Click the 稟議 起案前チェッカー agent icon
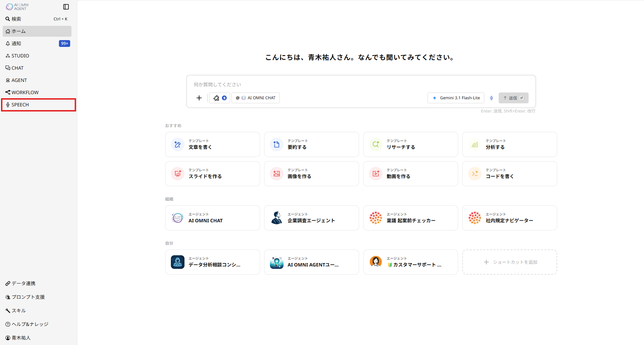This screenshot has width=644, height=345. pos(376,218)
